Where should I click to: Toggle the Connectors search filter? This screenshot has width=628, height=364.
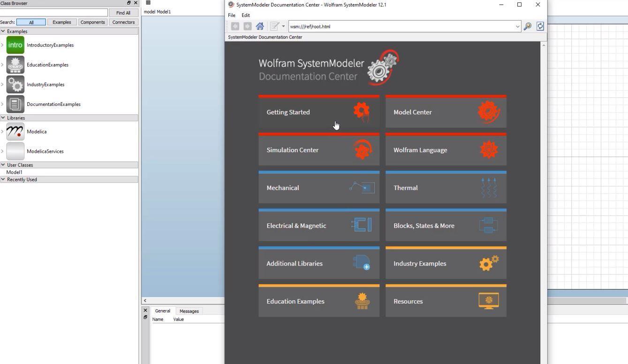(x=123, y=22)
